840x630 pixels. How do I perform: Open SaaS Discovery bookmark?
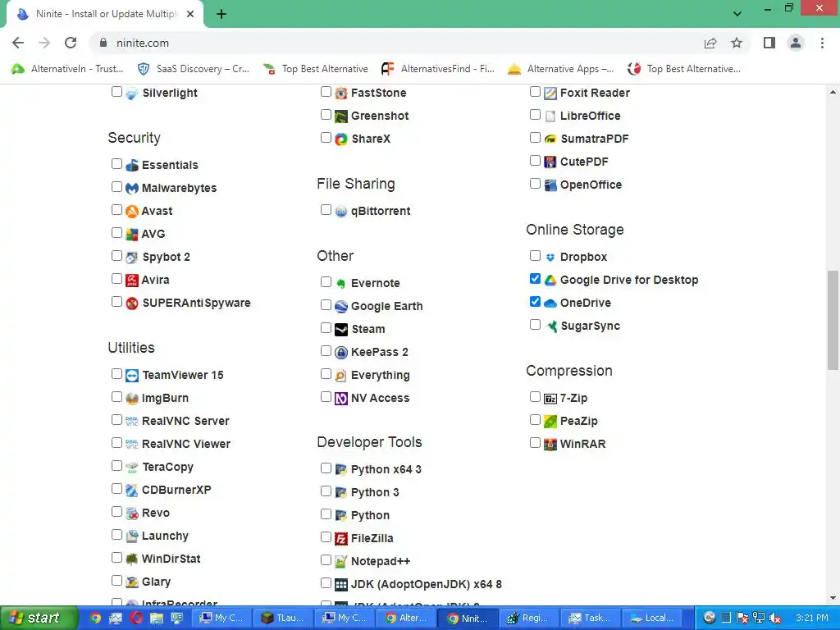(193, 69)
